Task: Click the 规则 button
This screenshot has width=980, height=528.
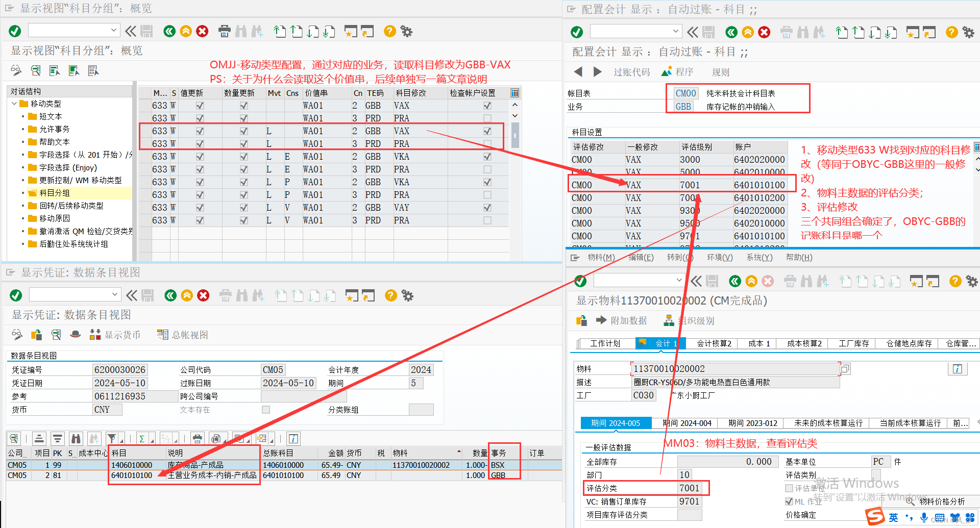Action: 720,72
